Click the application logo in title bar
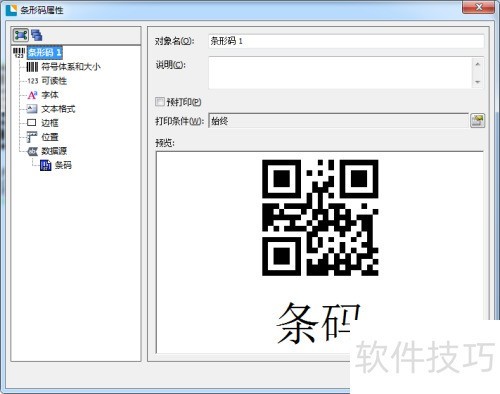500x394 pixels. (x=11, y=10)
